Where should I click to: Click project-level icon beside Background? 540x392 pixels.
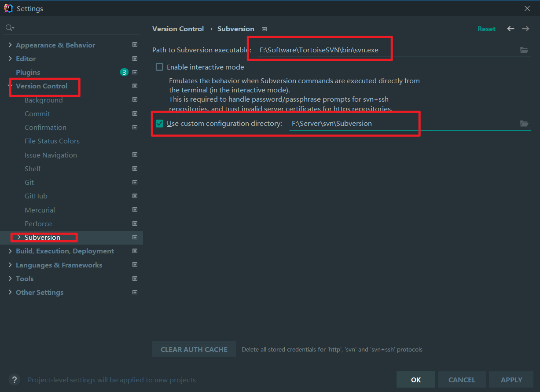click(x=135, y=100)
